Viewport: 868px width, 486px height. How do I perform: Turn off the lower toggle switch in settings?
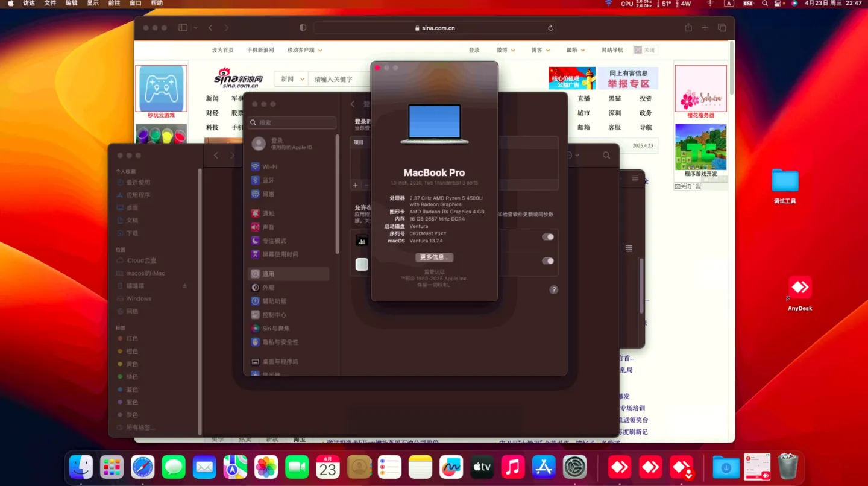547,260
